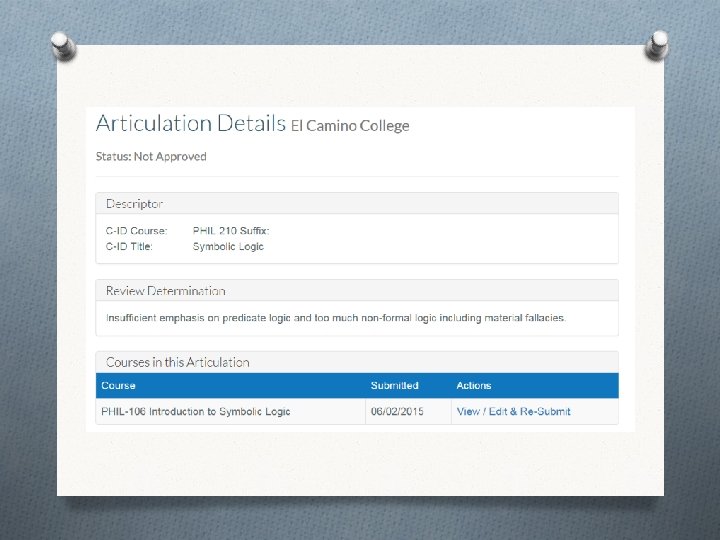
Task: Click the El Camino College subtitle
Action: (350, 126)
